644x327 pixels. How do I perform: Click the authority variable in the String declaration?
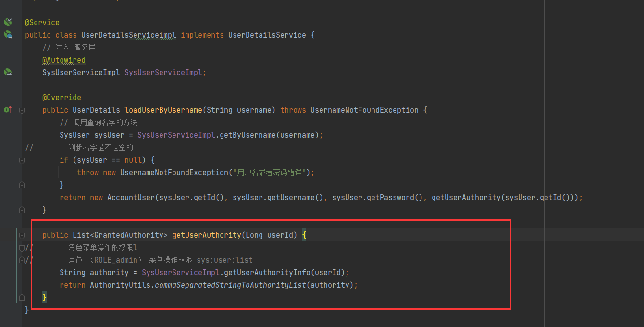[x=109, y=273]
